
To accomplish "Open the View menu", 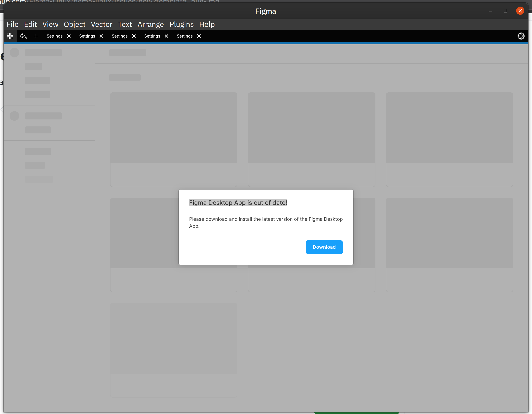I will (50, 24).
